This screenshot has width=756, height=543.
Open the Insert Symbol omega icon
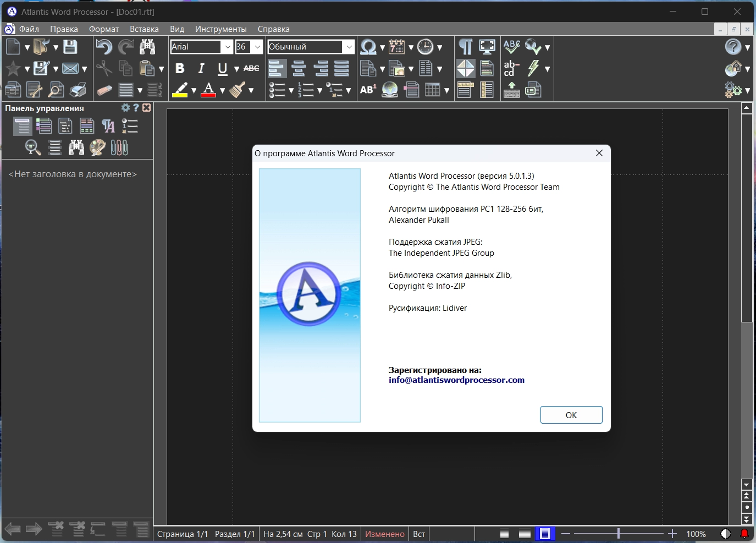(368, 47)
